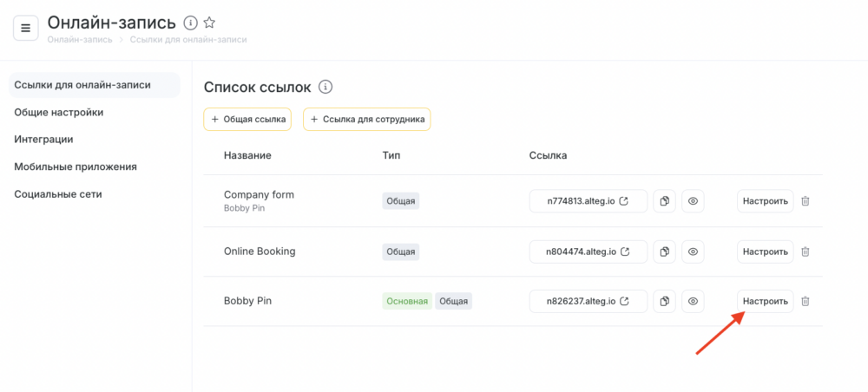Screen dimensions: 868x392
Task: Preview Bobby Pin link with eye icon
Action: (693, 301)
